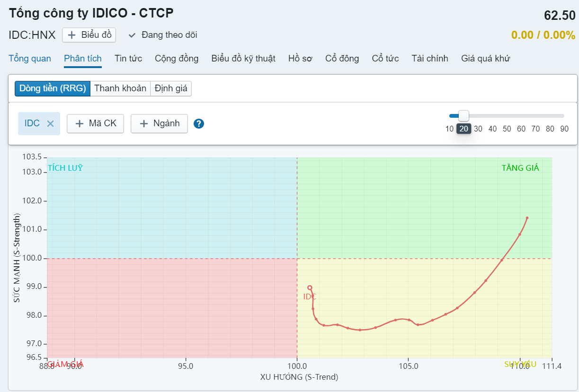Viewport: 579px width, 392px height.
Task: Open the Cổ đông tab
Action: coord(342,59)
